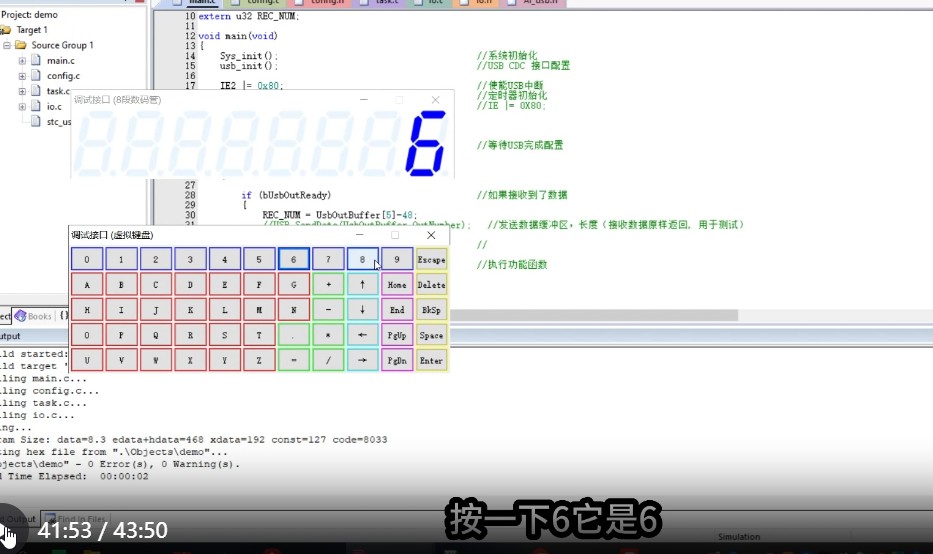933x554 pixels.
Task: Click the Escape key on virtual keyboard
Action: [x=431, y=259]
